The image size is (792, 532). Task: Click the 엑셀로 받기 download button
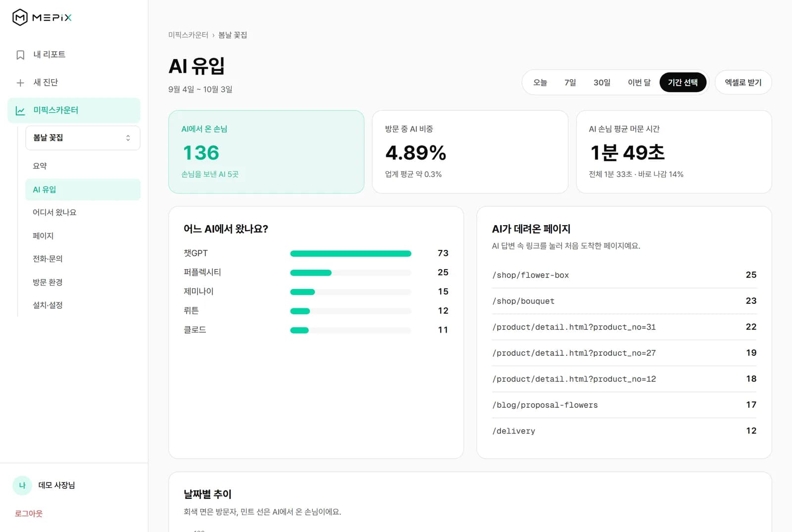tap(743, 83)
